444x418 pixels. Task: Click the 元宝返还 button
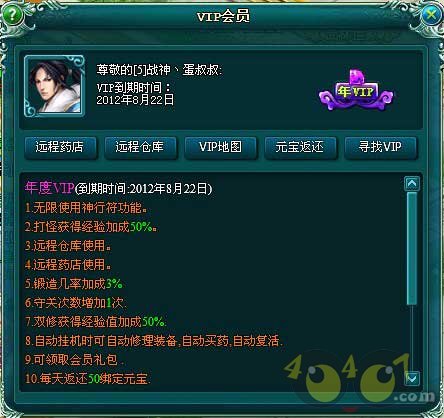click(300, 147)
